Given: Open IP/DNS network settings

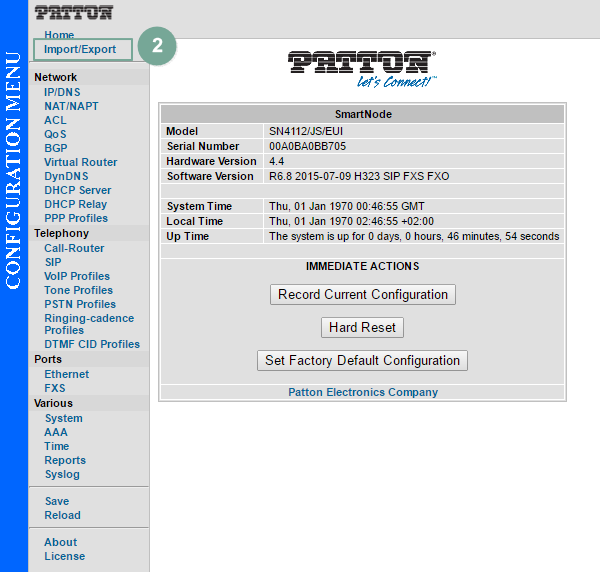Looking at the screenshot, I should [x=62, y=92].
